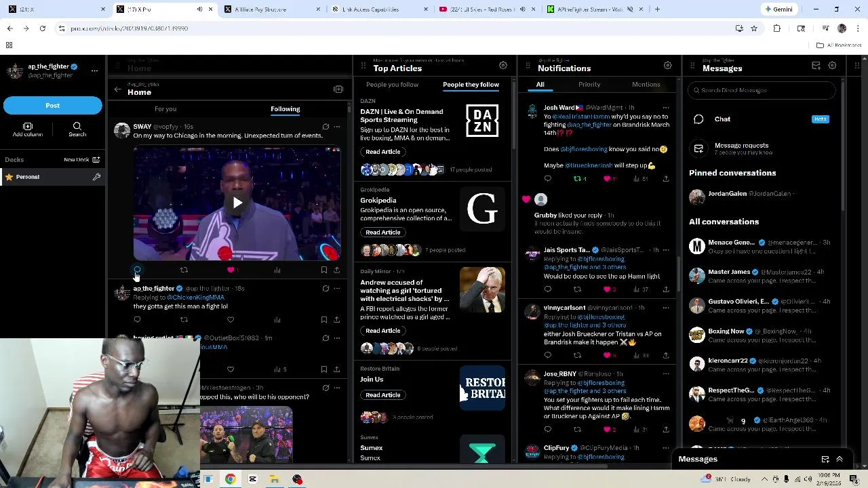Image resolution: width=868 pixels, height=488 pixels.
Task: Select the Mentions notifications tab
Action: pyautogui.click(x=646, y=85)
